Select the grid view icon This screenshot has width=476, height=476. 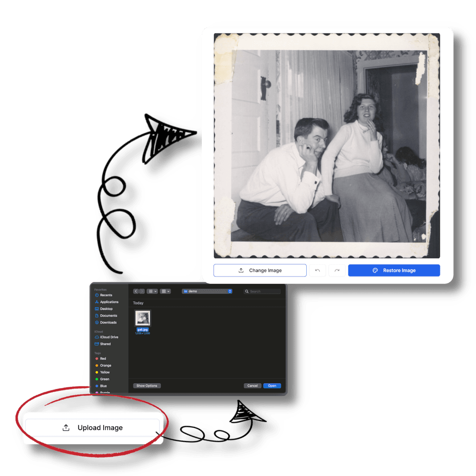150,291
